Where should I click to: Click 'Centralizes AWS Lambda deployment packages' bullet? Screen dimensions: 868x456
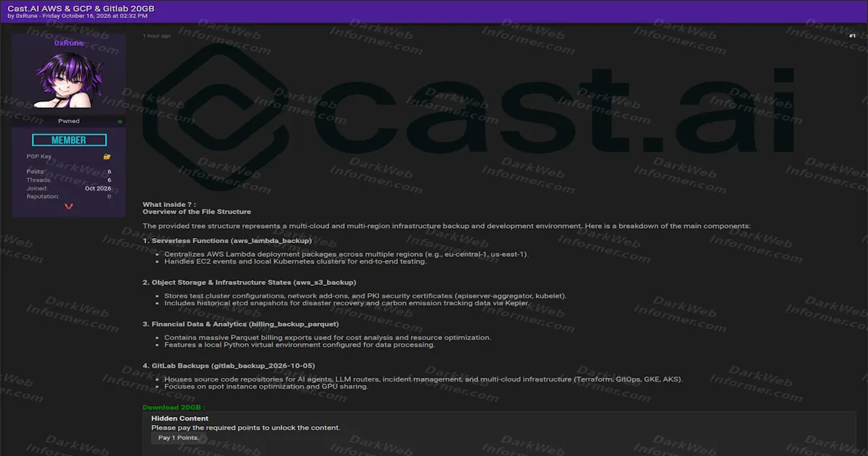(346, 255)
